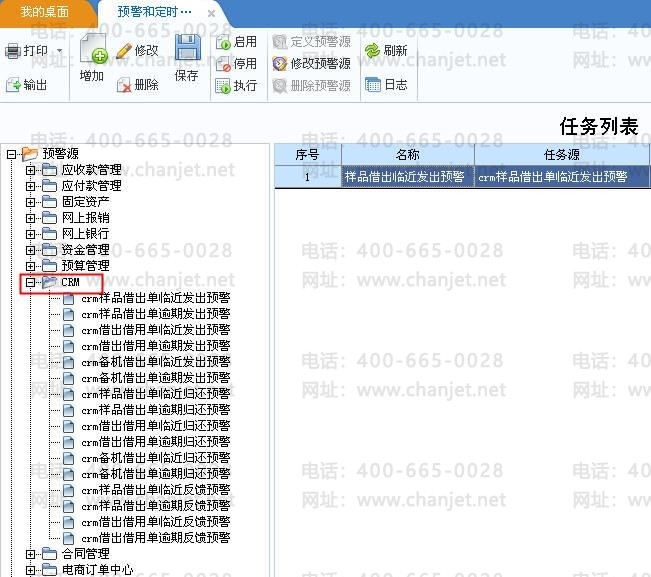Open the 打印 dropdown arrow

(60, 51)
